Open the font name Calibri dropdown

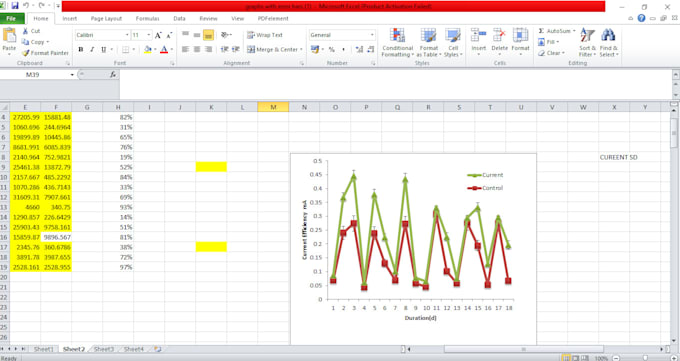tap(127, 35)
